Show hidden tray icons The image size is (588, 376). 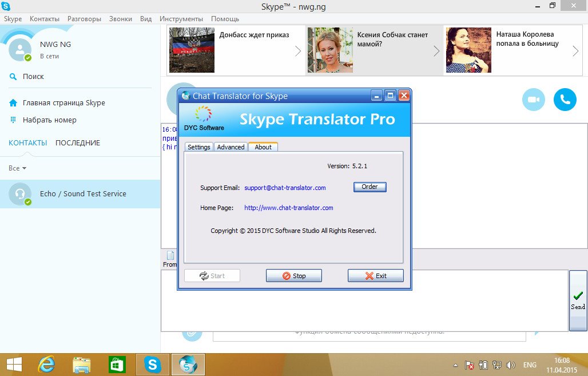tap(455, 365)
